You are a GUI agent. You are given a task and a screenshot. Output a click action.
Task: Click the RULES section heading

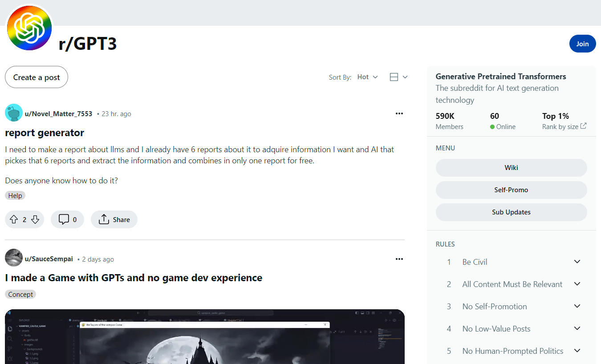tap(445, 244)
